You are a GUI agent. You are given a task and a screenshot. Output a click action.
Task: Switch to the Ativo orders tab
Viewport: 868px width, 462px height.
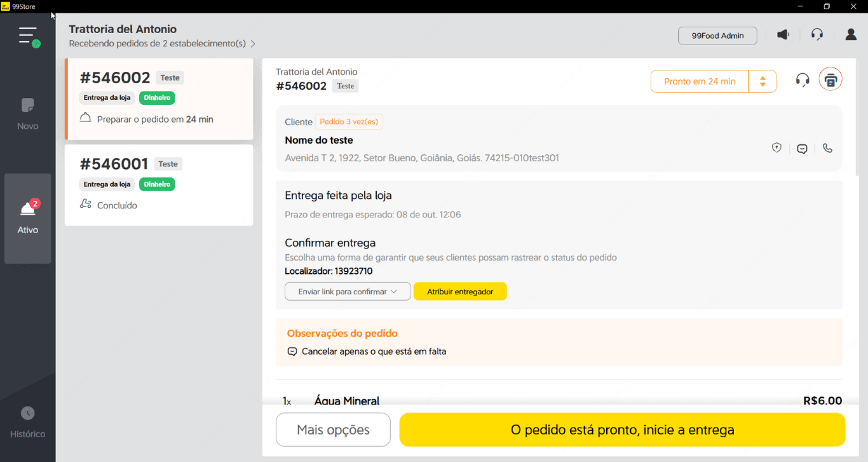[28, 218]
